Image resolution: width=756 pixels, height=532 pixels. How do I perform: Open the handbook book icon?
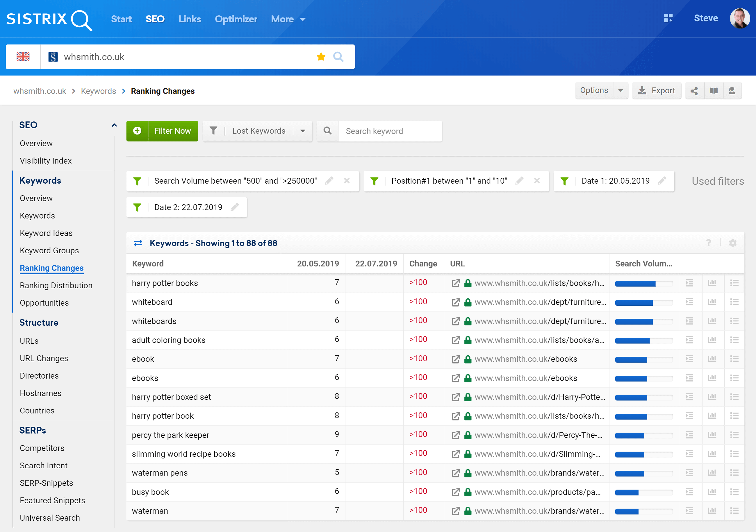pyautogui.click(x=714, y=91)
